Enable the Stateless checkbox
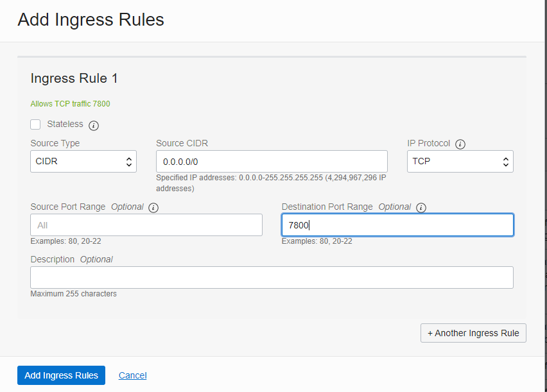Image resolution: width=547 pixels, height=392 pixels. coord(35,124)
